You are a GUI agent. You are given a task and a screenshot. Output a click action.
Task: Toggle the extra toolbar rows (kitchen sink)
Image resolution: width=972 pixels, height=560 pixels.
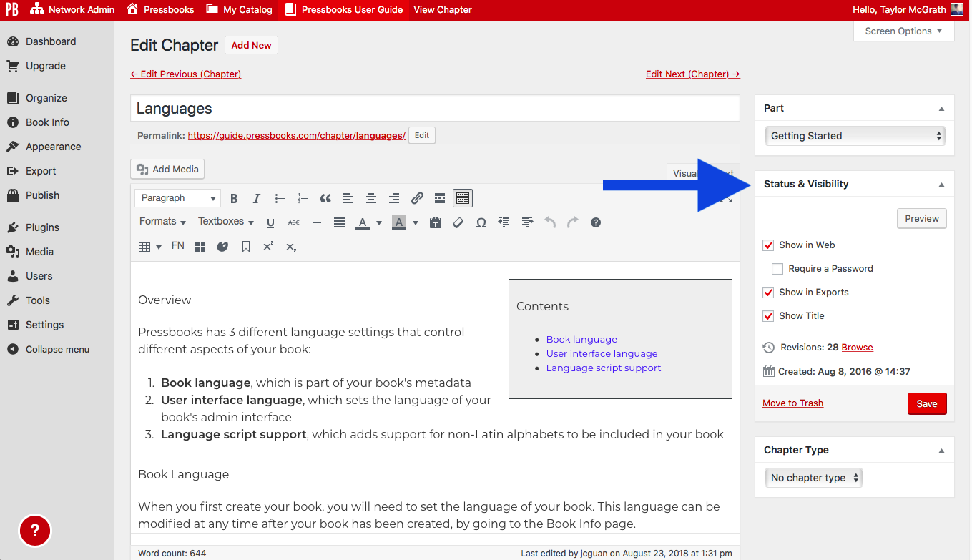463,198
